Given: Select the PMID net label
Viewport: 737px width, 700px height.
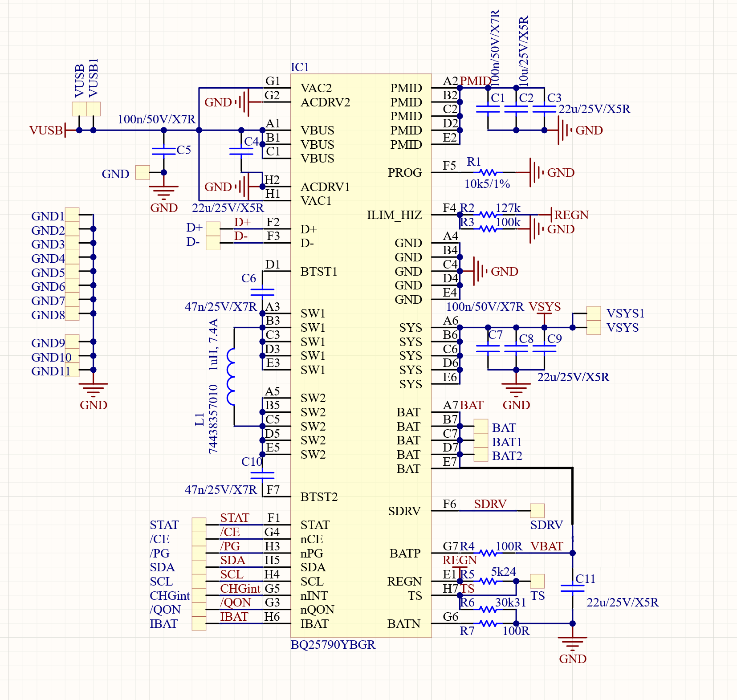Looking at the screenshot, I should 476,81.
